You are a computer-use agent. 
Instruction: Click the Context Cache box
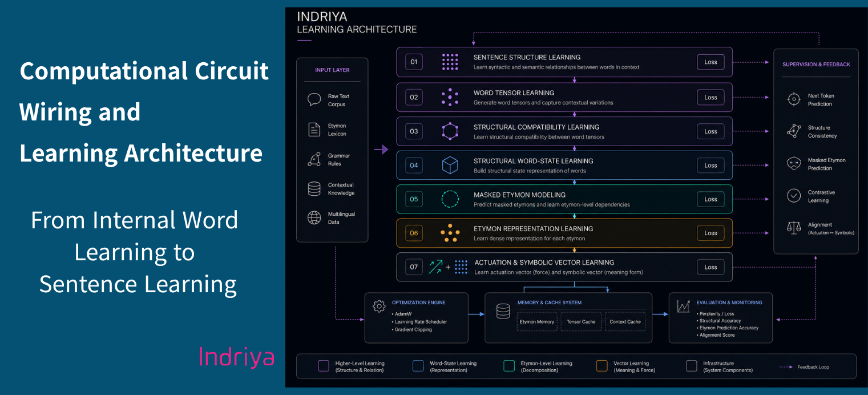click(625, 321)
